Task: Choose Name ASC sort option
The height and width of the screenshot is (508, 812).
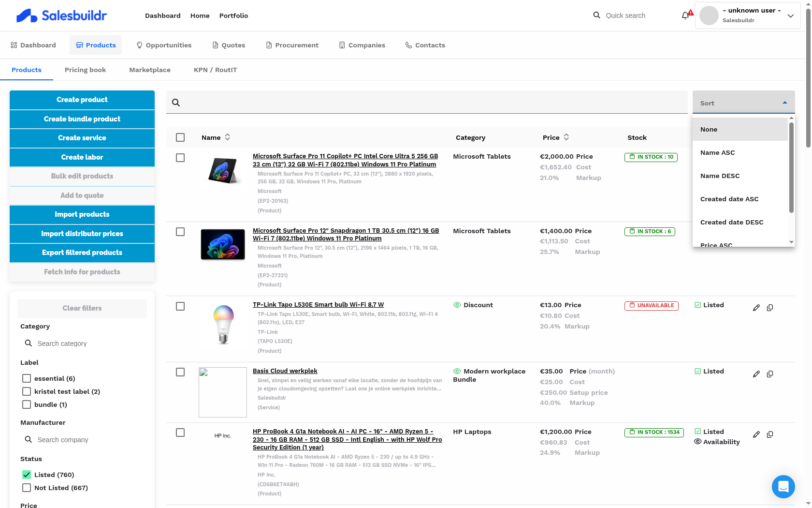Action: [x=740, y=152]
